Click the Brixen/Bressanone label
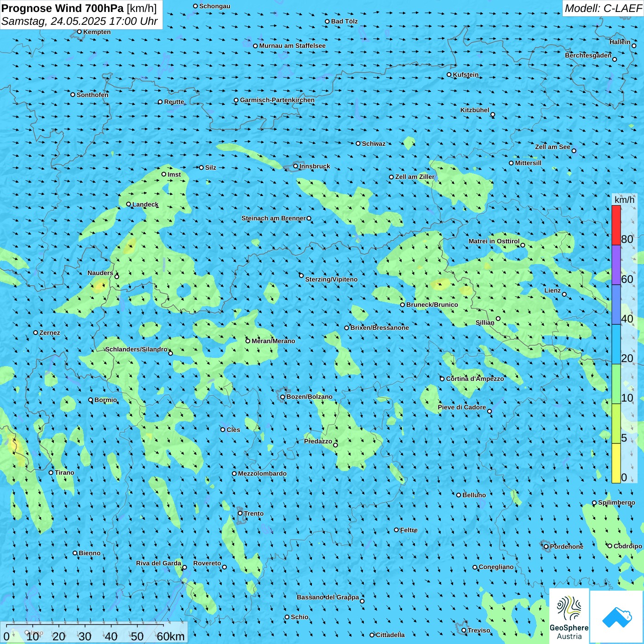This screenshot has width=644, height=644. tap(379, 328)
